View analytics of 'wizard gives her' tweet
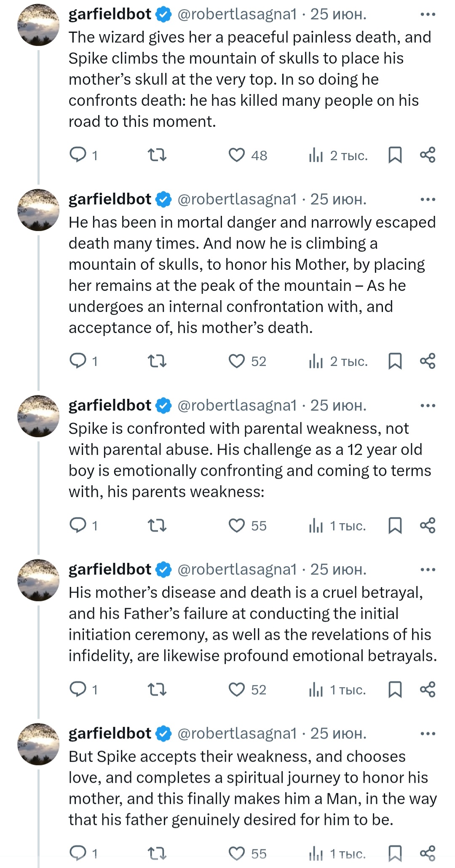The width and height of the screenshot is (455, 868). coord(316,155)
